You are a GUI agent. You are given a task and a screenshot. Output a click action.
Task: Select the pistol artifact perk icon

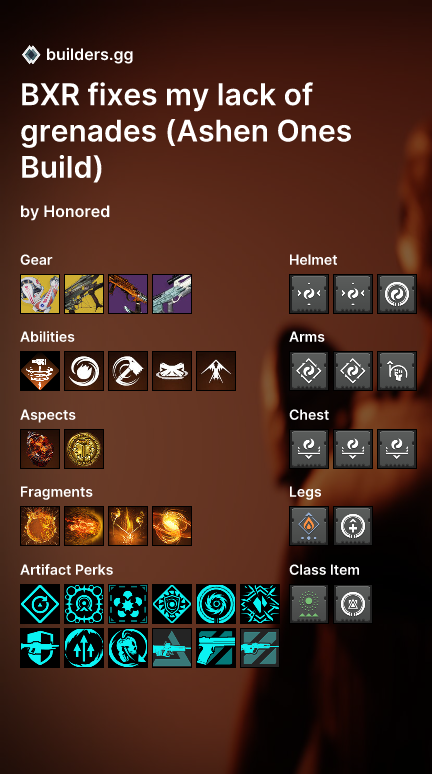tap(216, 648)
